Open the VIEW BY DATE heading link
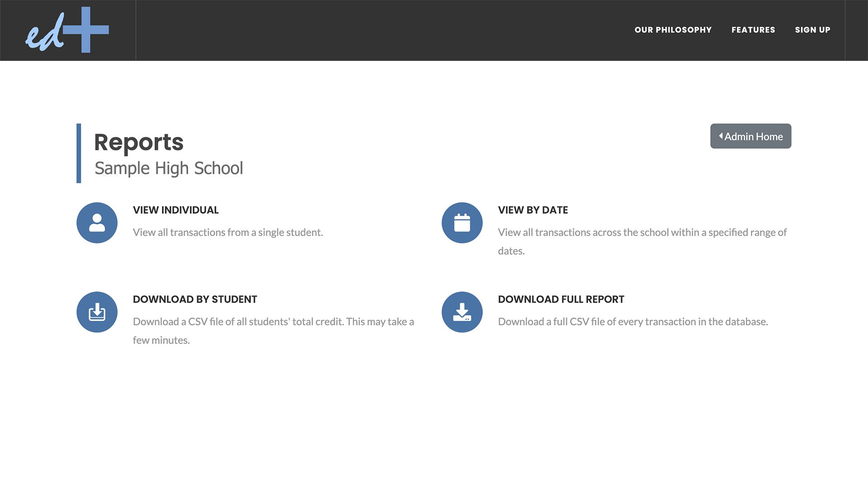The height and width of the screenshot is (488, 868). click(x=533, y=210)
